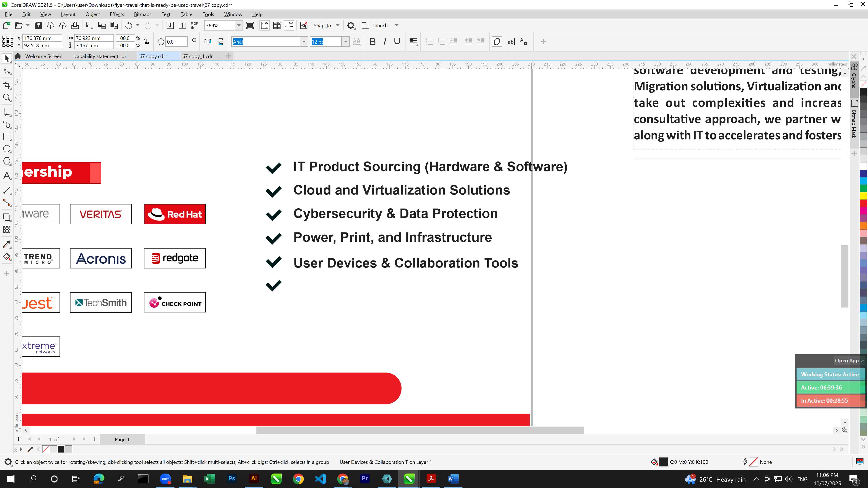The width and height of the screenshot is (868, 488).
Task: Click the Save icon
Action: coord(38,25)
